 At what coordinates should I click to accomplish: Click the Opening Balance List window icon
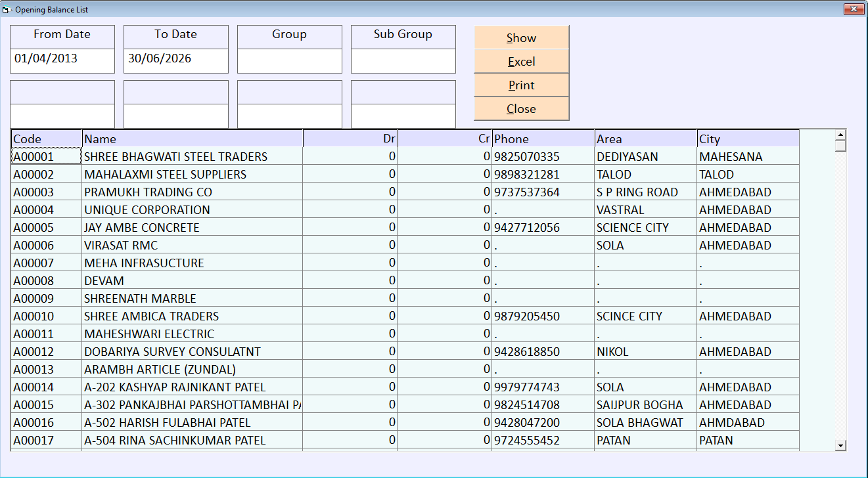click(8, 10)
